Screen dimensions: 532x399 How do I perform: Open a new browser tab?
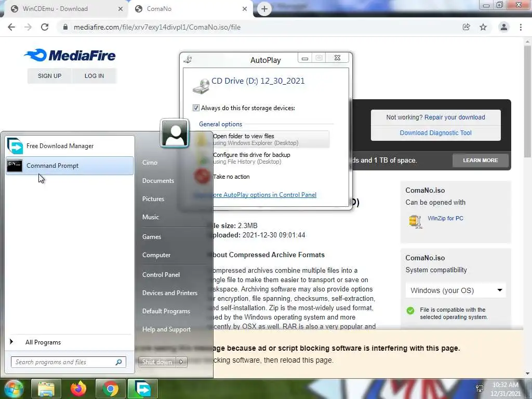point(264,9)
